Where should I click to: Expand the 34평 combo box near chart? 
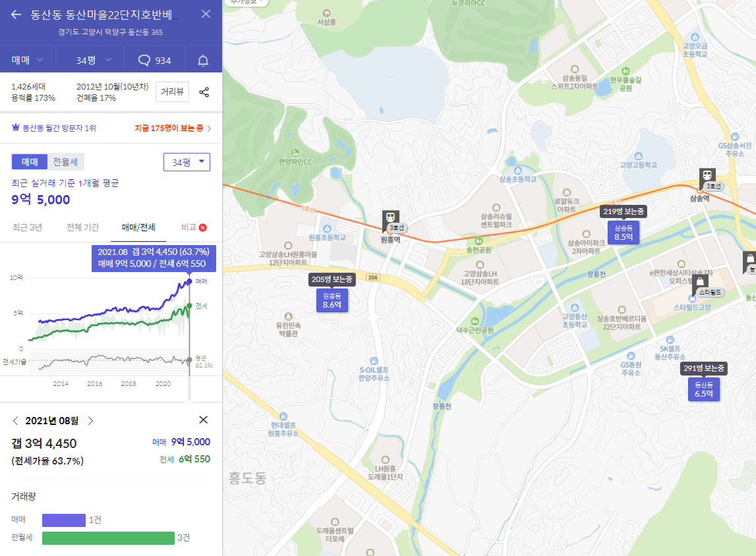coord(187,162)
